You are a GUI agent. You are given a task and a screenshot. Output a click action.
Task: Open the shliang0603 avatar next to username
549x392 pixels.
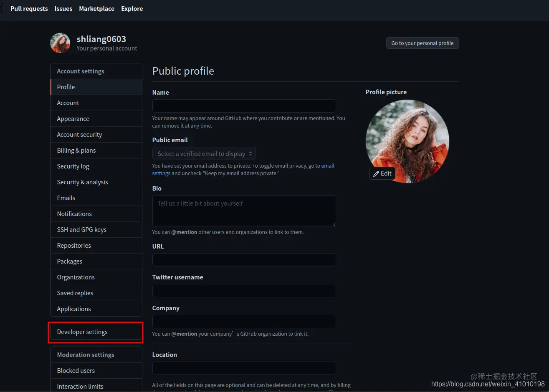(x=60, y=43)
